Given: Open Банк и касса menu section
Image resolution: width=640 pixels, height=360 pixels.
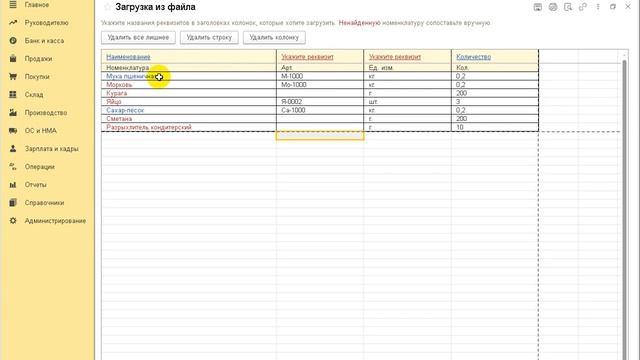Looking at the screenshot, I should click(x=44, y=40).
